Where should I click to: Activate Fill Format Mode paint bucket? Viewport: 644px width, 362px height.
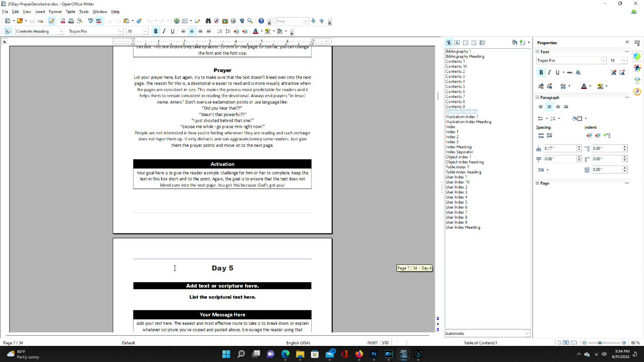(x=514, y=43)
